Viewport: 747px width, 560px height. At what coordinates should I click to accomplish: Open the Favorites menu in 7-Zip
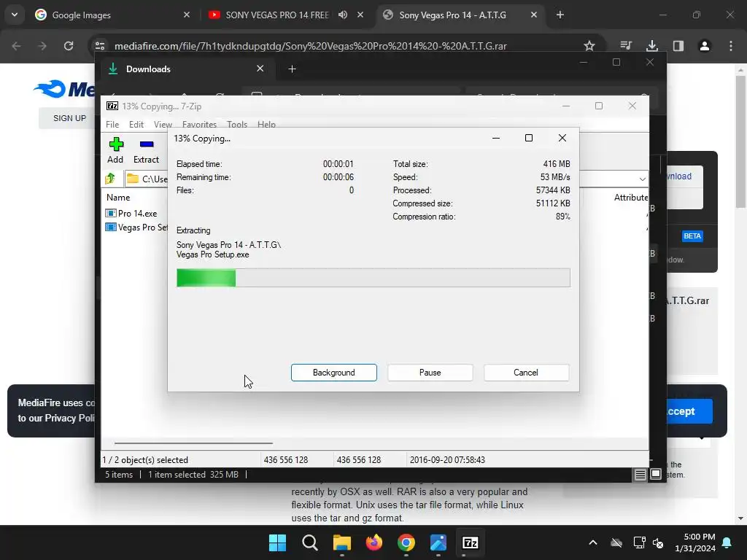click(199, 124)
